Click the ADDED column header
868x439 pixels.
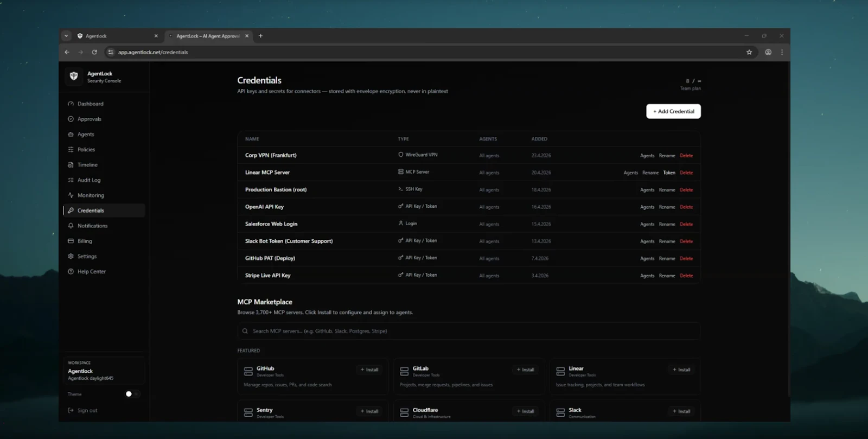pos(539,139)
